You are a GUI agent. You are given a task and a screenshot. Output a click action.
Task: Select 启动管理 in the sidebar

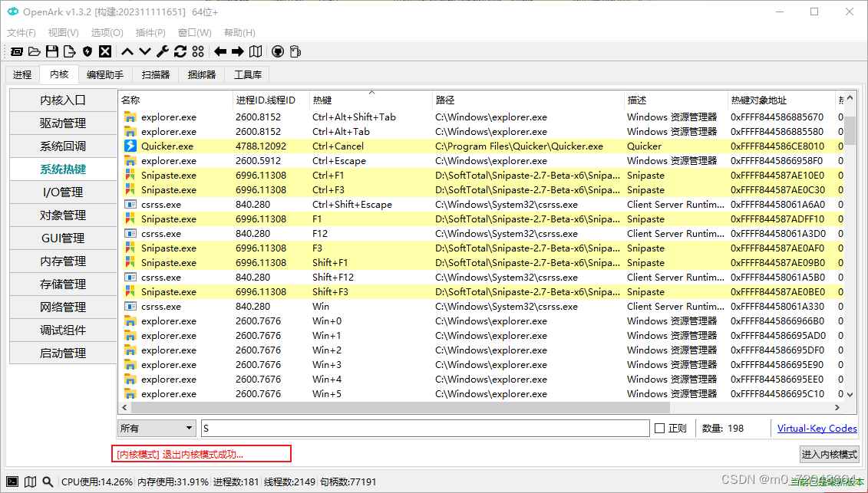(x=63, y=353)
